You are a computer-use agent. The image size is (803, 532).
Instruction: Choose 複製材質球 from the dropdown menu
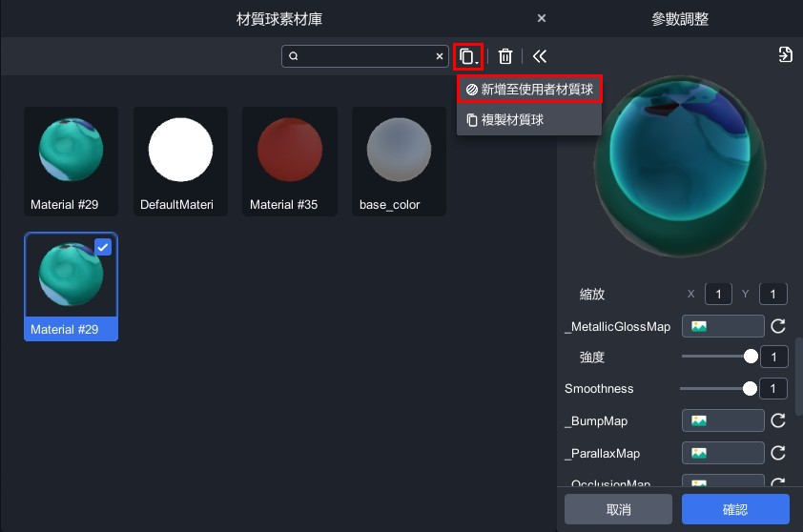pyautogui.click(x=529, y=120)
